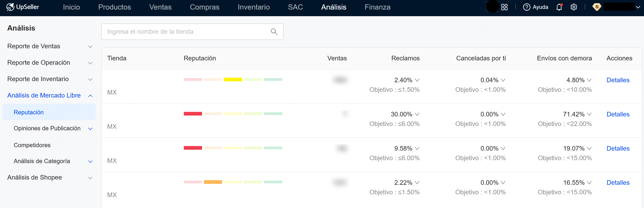Click the Ayuda help icon
The image size is (644, 208).
pyautogui.click(x=526, y=7)
